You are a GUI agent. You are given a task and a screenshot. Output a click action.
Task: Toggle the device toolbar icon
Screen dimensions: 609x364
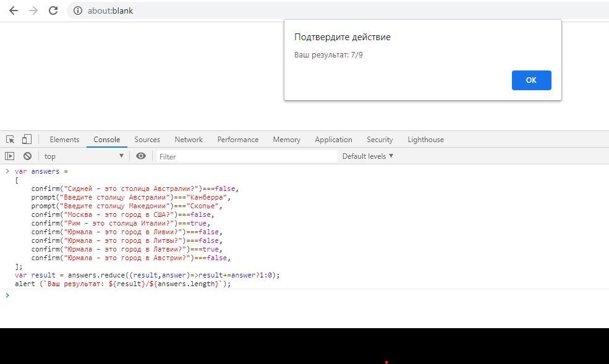[x=27, y=139]
